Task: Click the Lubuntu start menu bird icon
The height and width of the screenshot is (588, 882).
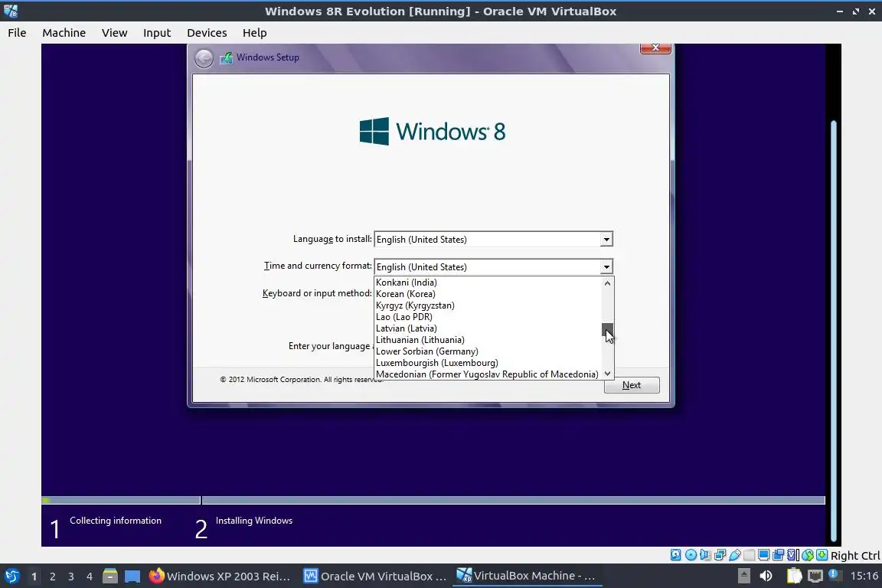Action: point(11,577)
